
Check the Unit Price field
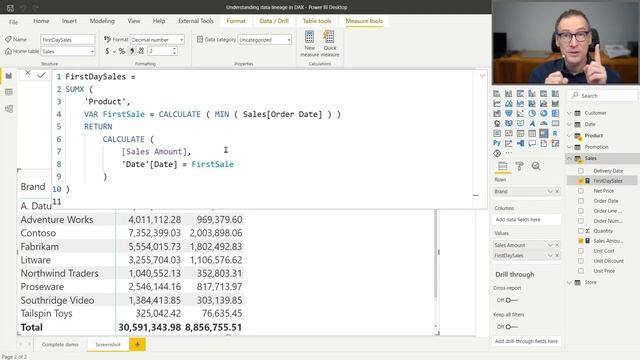click(581, 271)
